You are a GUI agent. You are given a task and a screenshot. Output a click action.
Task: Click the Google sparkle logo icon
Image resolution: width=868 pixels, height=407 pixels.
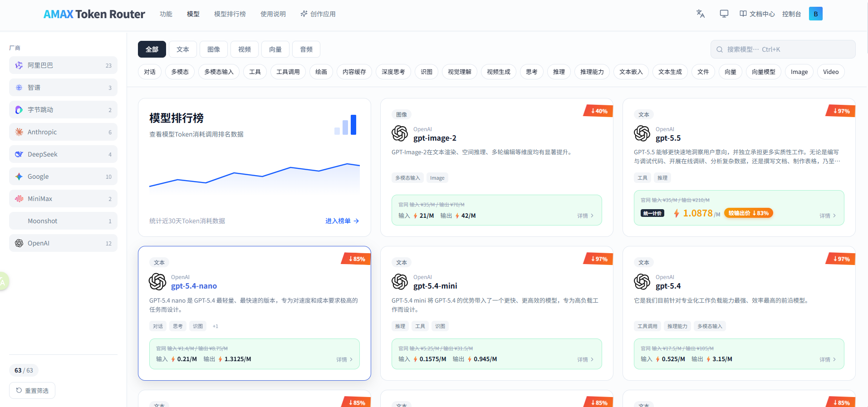pos(19,177)
